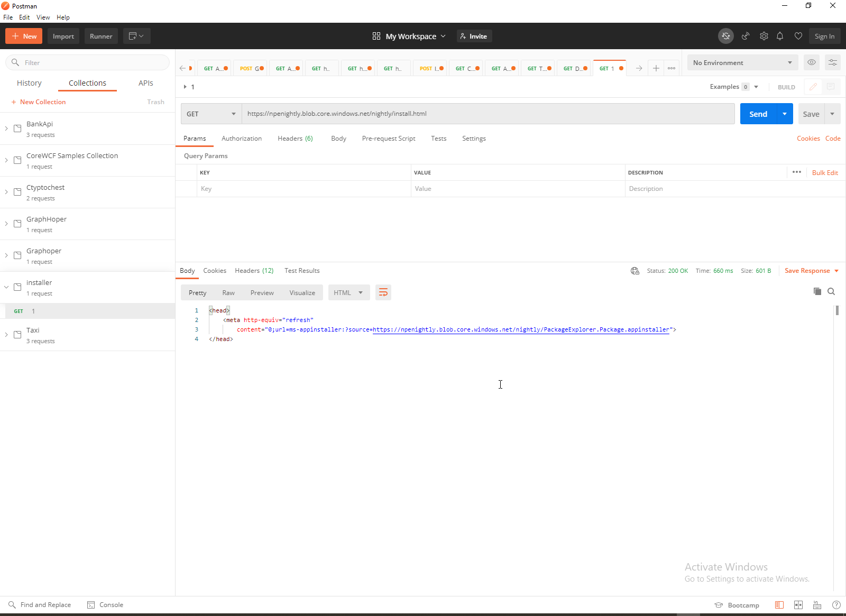
Task: Search the response with magnifier icon
Action: pos(831,291)
